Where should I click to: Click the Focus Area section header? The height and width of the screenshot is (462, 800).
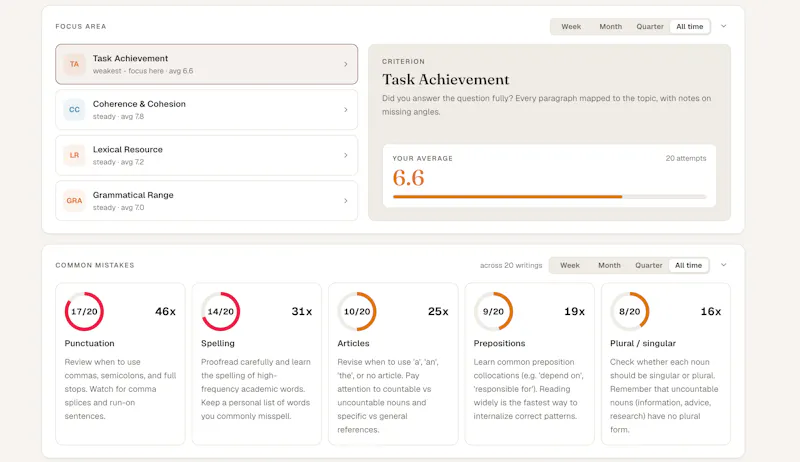(x=81, y=27)
